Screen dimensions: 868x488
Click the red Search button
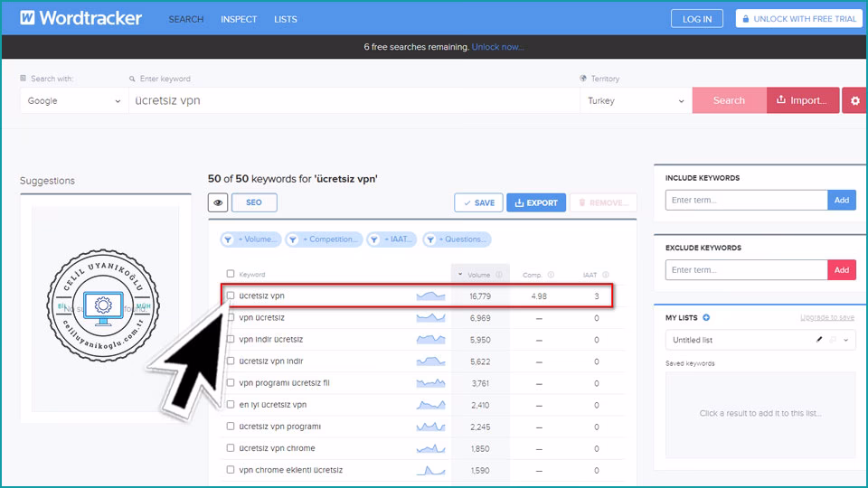(729, 100)
